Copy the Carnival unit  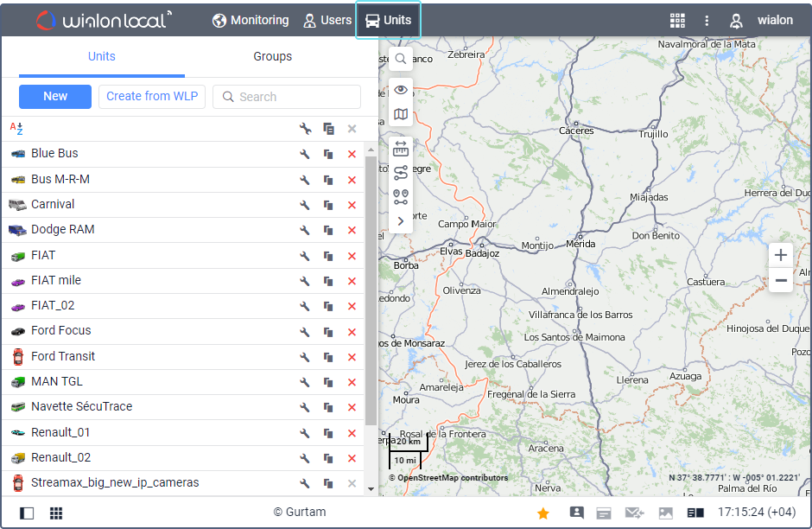pyautogui.click(x=328, y=205)
